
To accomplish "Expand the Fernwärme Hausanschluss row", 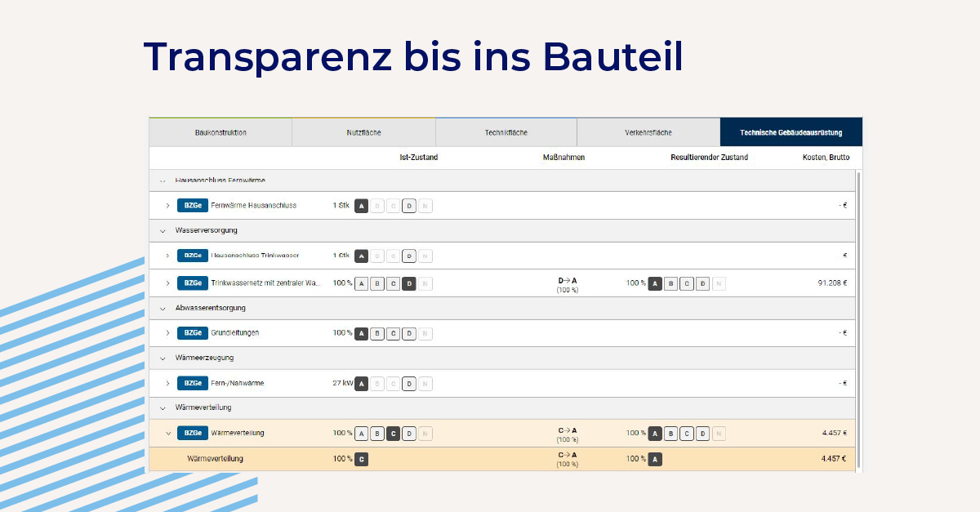I will pyautogui.click(x=168, y=206).
